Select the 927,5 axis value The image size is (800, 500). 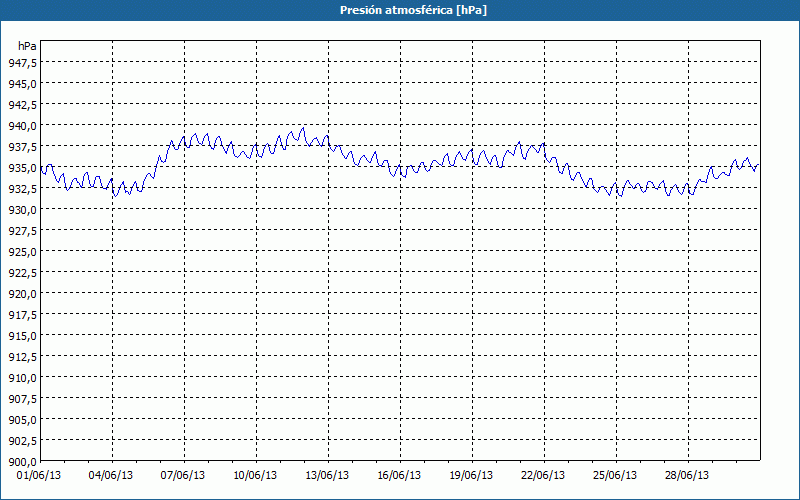(22, 231)
